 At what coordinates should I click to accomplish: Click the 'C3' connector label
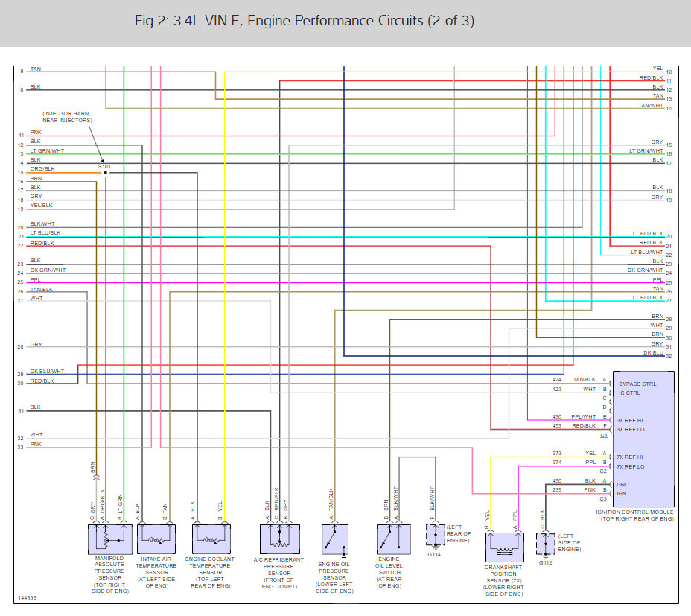[603, 499]
